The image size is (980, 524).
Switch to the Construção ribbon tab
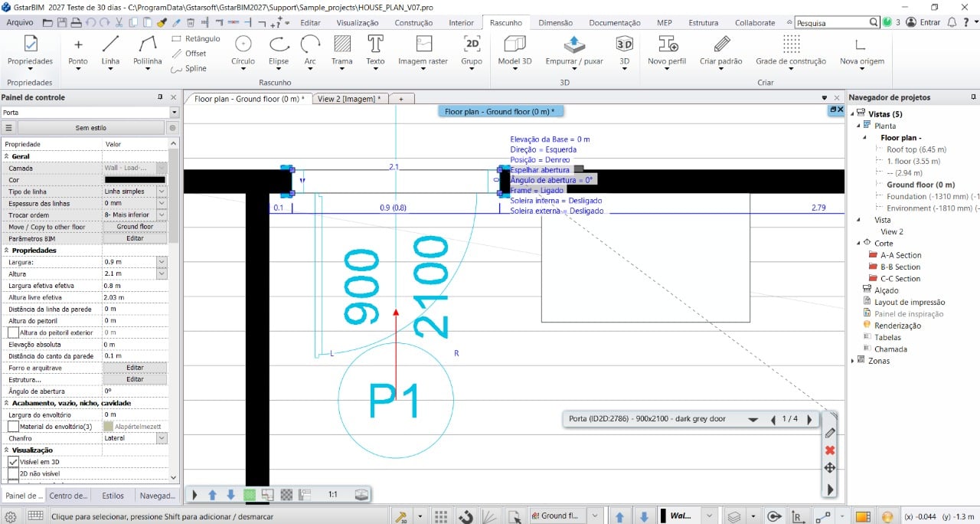click(x=413, y=23)
